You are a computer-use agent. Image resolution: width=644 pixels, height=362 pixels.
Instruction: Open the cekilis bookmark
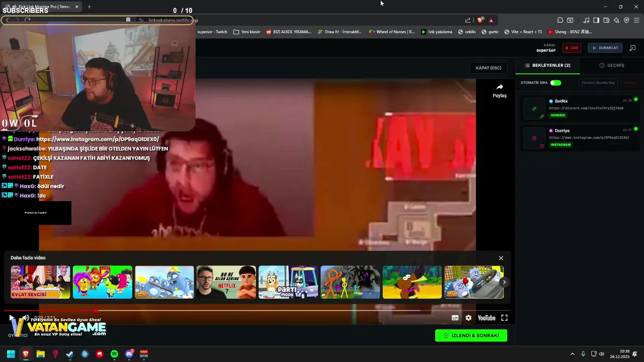click(466, 32)
